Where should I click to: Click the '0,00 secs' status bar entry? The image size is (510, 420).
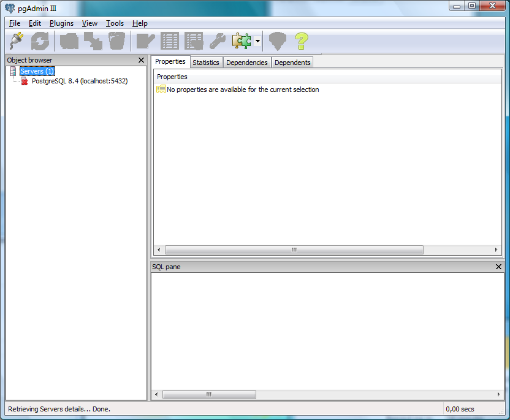click(x=460, y=409)
